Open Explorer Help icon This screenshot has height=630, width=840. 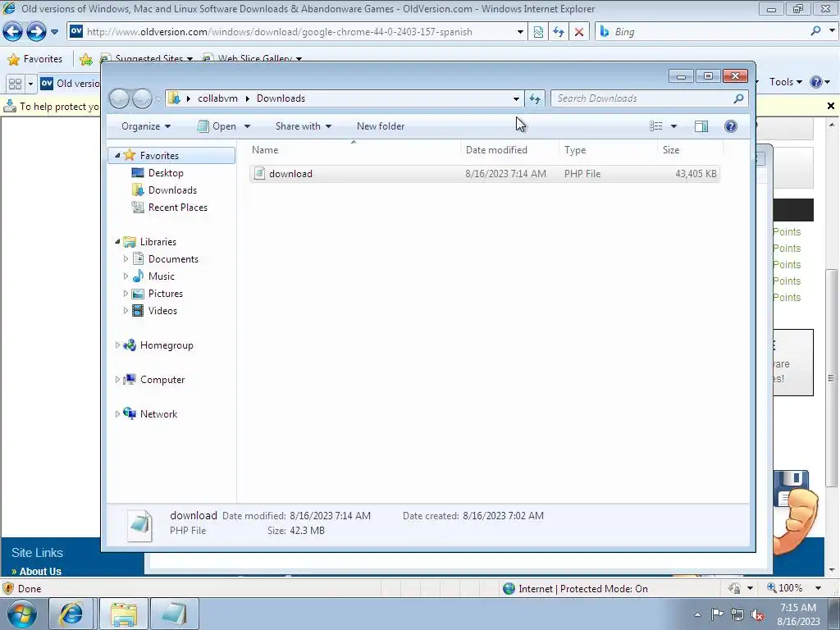tap(730, 126)
